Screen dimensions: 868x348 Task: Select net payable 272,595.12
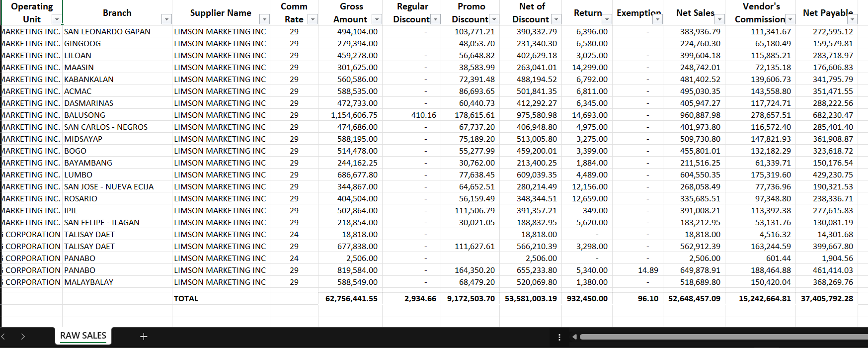coord(827,31)
